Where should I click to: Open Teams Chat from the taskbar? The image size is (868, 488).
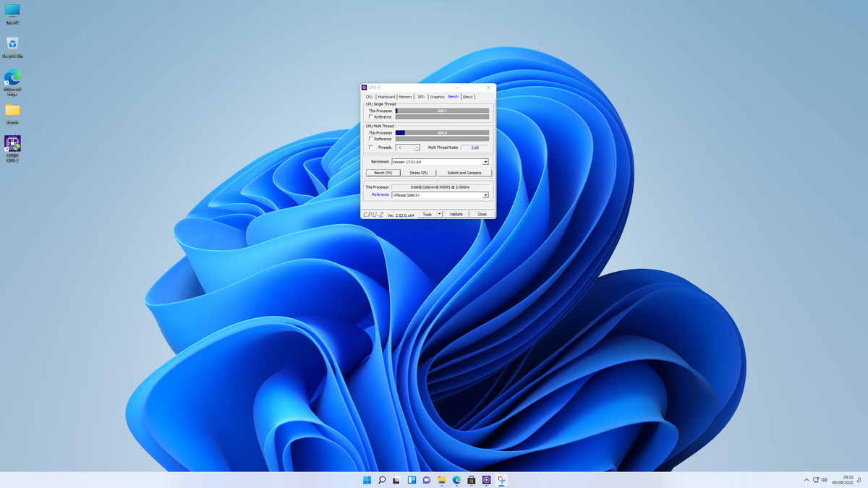point(427,480)
